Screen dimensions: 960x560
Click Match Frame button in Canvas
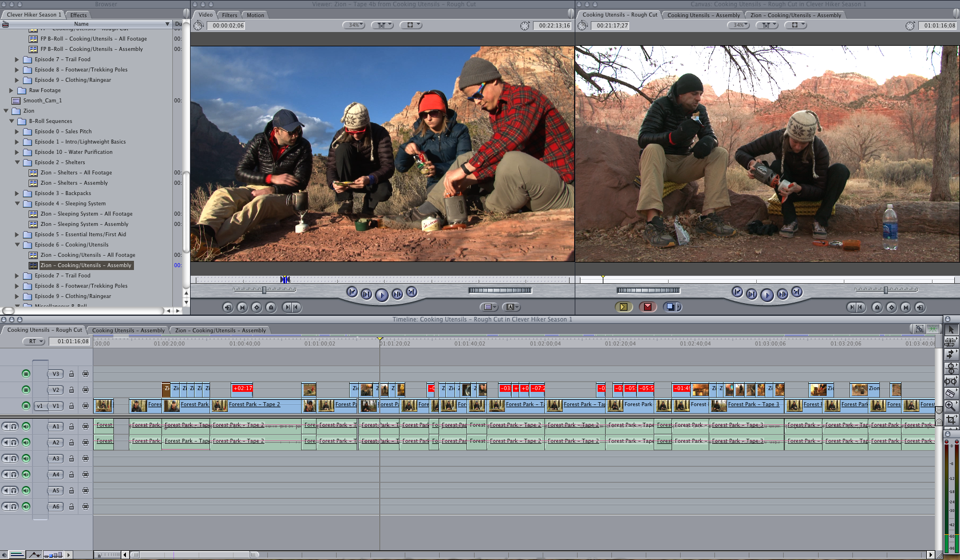click(x=920, y=307)
